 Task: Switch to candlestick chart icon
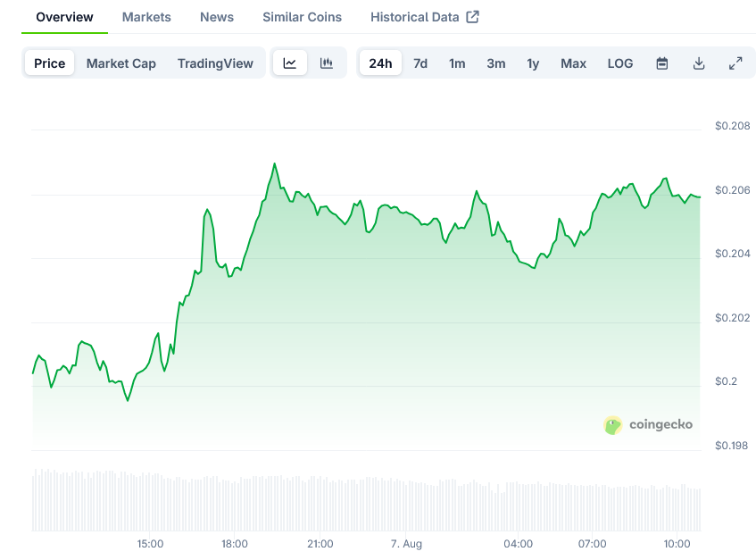327,63
